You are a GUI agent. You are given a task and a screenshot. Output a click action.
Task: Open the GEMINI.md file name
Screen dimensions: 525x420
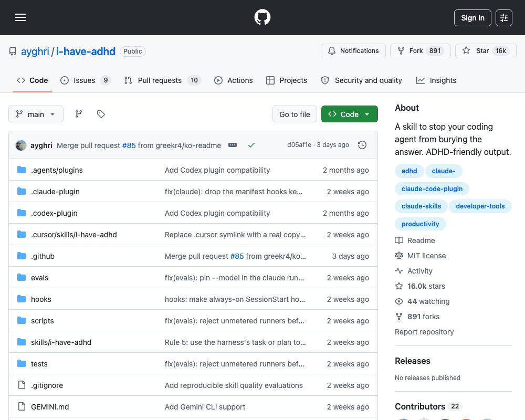click(50, 407)
